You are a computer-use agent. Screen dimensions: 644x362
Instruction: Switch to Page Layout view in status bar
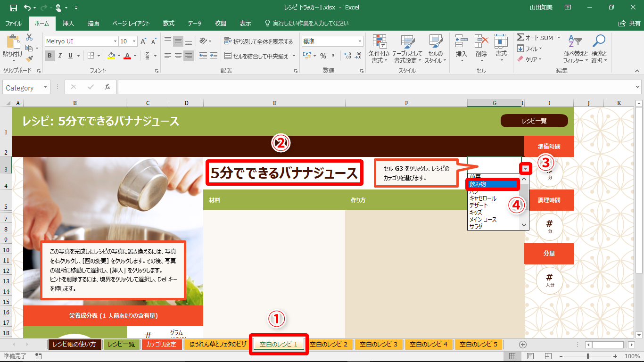click(x=530, y=356)
